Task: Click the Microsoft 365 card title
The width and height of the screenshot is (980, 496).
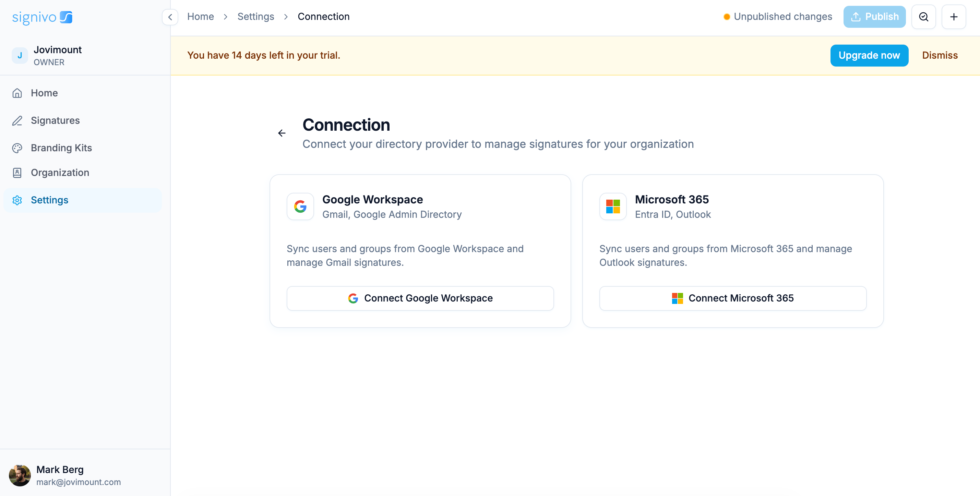Action: tap(672, 200)
